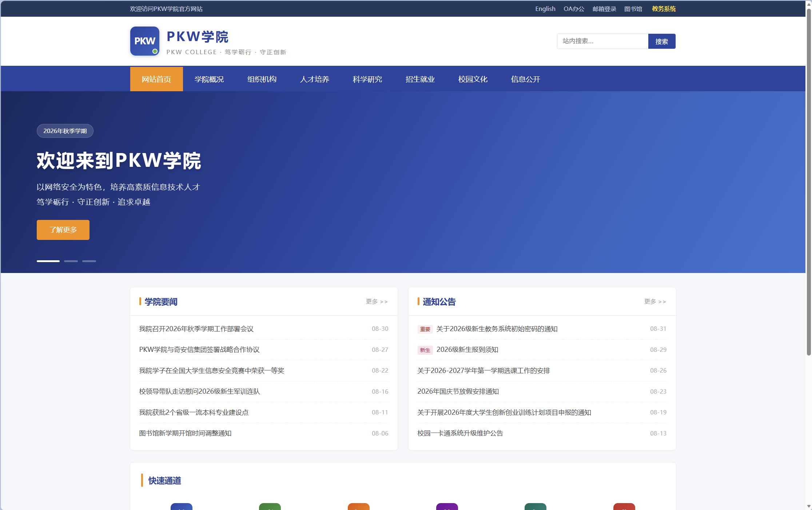Open 2026年国庆节放假安排通知

coord(458,391)
